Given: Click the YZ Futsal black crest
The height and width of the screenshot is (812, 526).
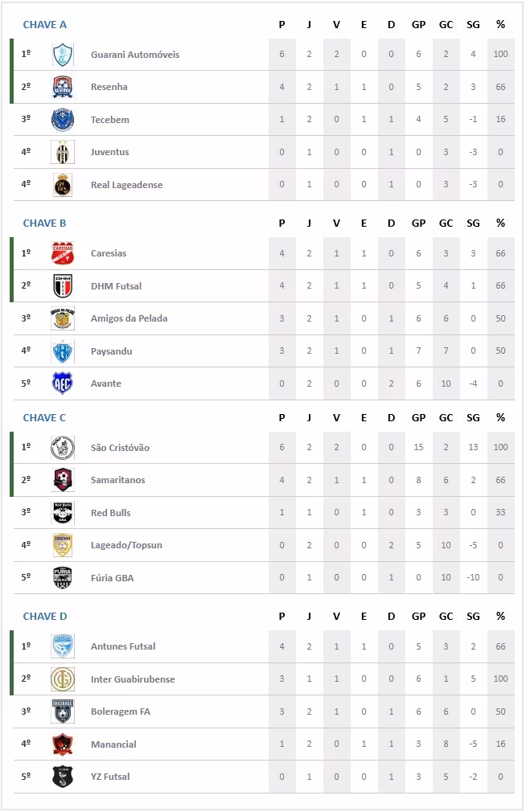Looking at the screenshot, I should pyautogui.click(x=63, y=777).
